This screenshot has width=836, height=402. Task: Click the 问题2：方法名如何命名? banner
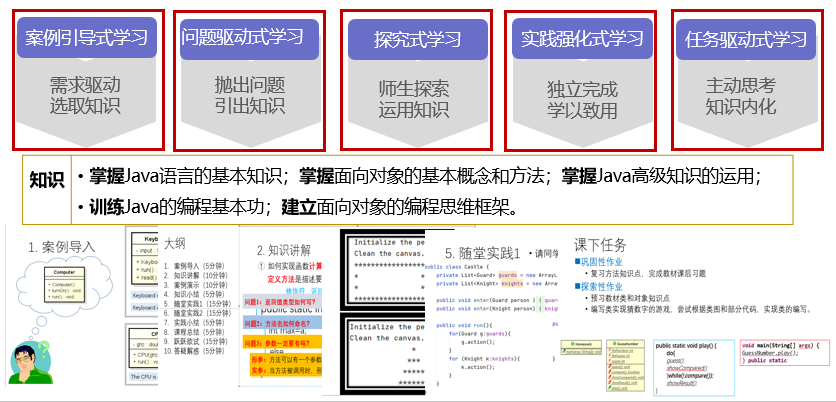tap(283, 323)
